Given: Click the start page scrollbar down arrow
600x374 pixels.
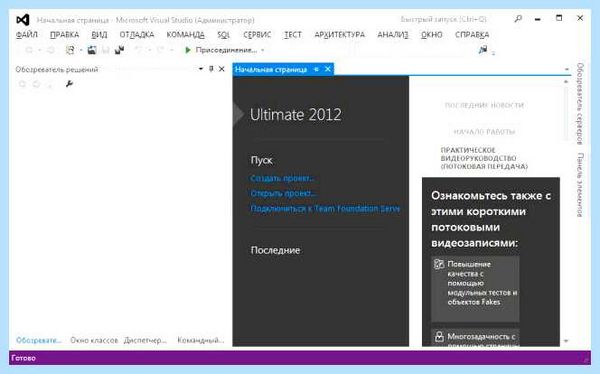Looking at the screenshot, I should [x=566, y=340].
